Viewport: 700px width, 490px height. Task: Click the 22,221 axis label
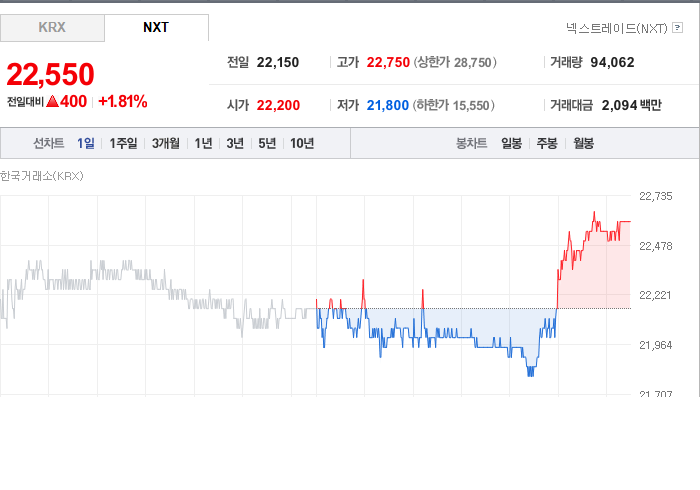tap(655, 295)
